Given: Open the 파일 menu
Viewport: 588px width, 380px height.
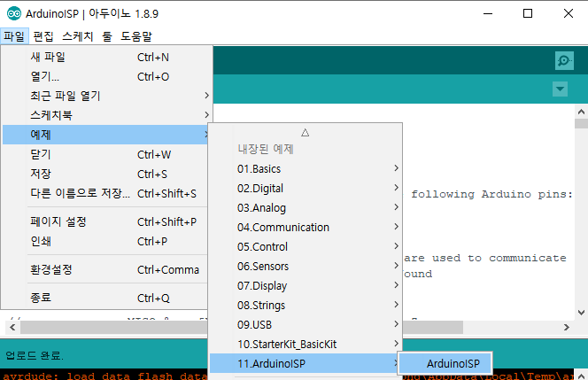Looking at the screenshot, I should tap(14, 36).
